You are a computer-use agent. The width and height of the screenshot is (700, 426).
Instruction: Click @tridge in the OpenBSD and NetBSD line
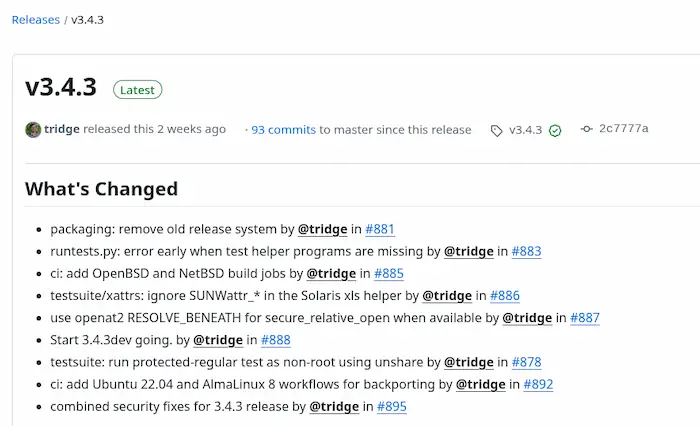(331, 273)
